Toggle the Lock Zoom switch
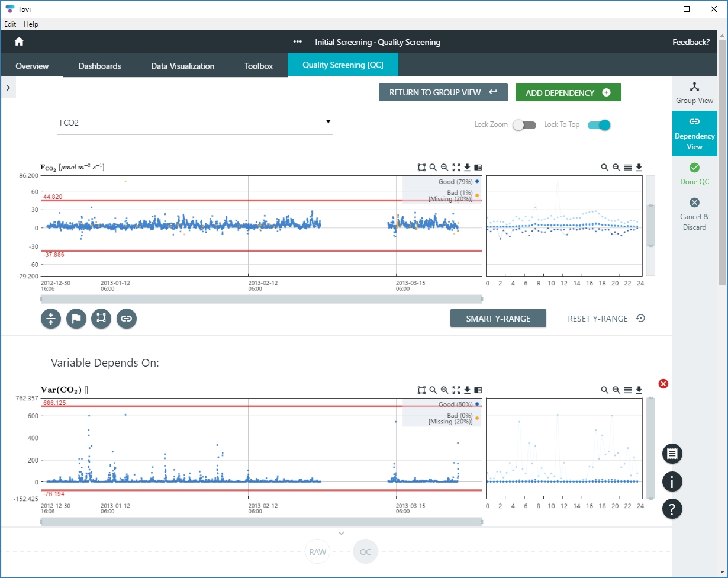The image size is (728, 578). coord(524,125)
